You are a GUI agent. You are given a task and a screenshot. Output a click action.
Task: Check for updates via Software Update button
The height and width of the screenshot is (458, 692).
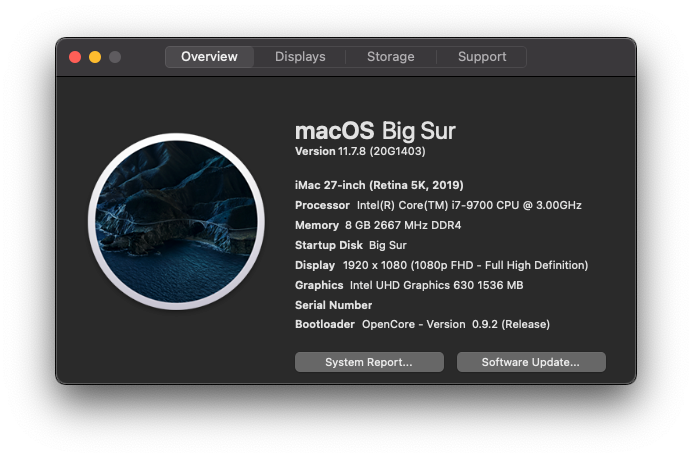pyautogui.click(x=531, y=362)
